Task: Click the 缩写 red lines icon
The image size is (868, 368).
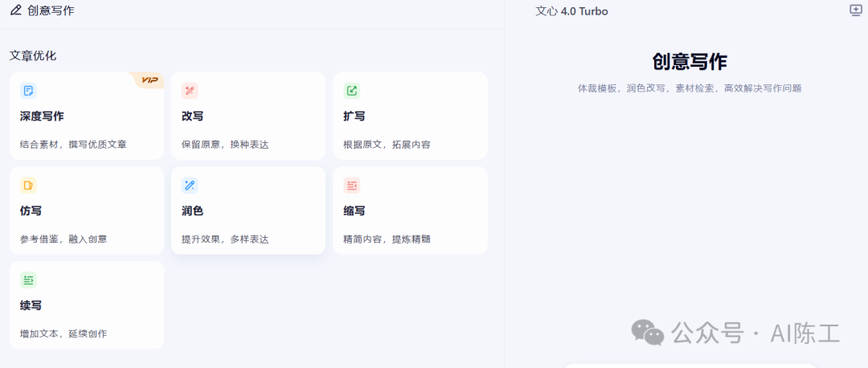Action: (x=351, y=186)
